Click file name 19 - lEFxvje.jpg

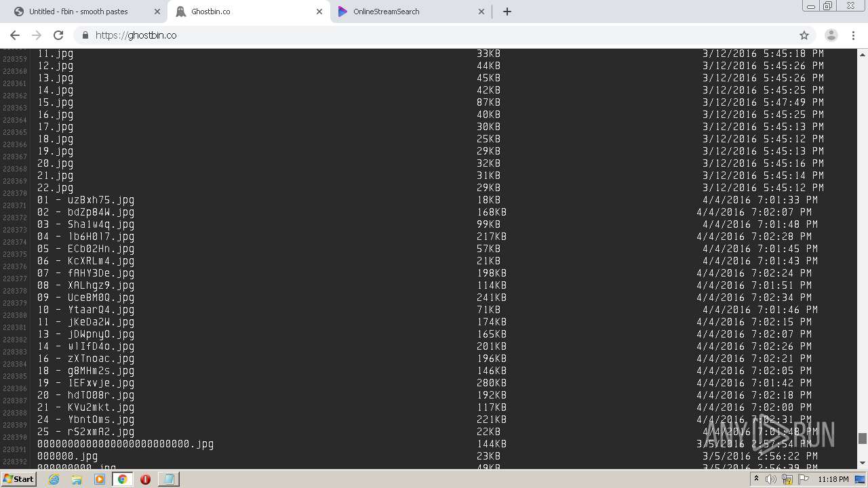pyautogui.click(x=86, y=383)
